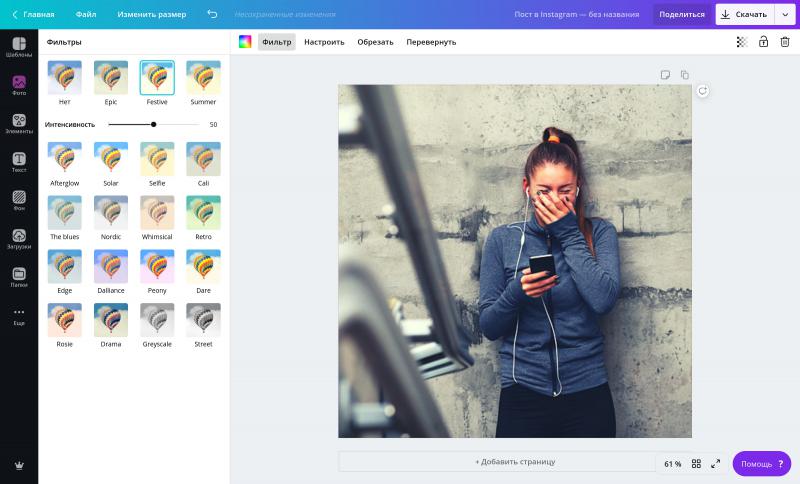Open the transparency checkerboard icon

742,42
